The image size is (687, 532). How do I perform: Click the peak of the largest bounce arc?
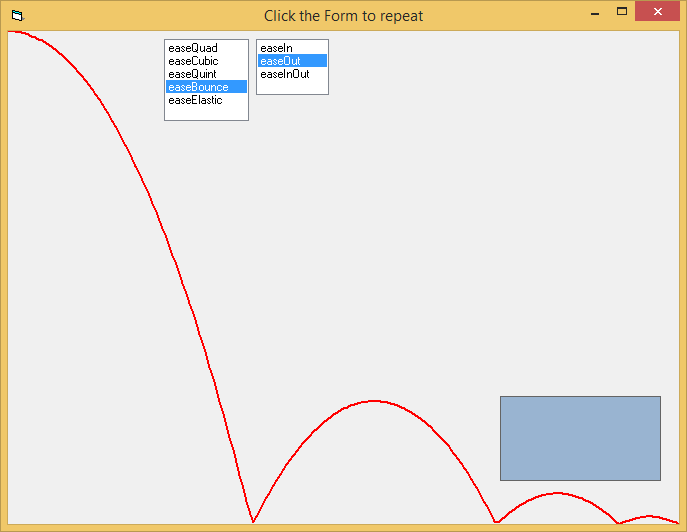click(374, 401)
